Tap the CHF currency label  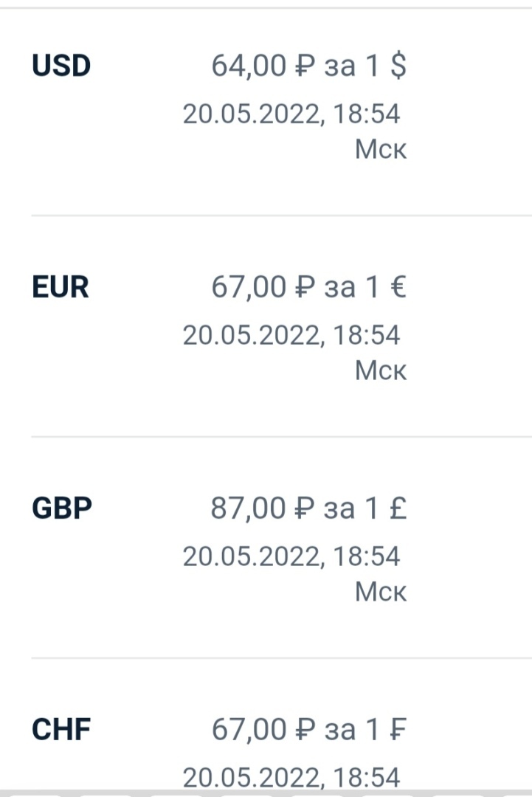(61, 730)
